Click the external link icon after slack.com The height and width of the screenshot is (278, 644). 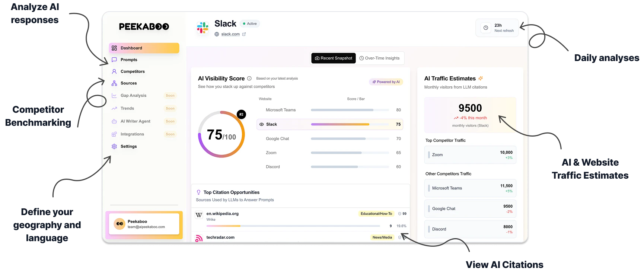point(244,34)
